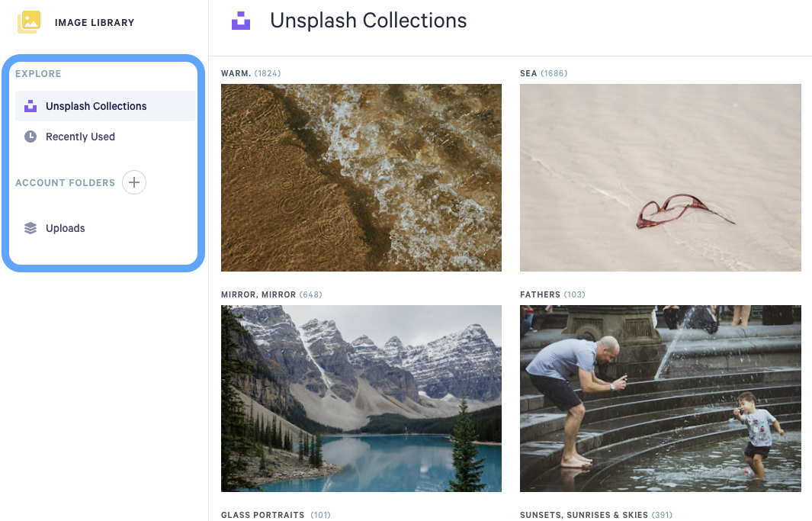The image size is (812, 521).
Task: Click the SUNSETS, SUNRISES & SKIES (391) label
Action: click(596, 515)
